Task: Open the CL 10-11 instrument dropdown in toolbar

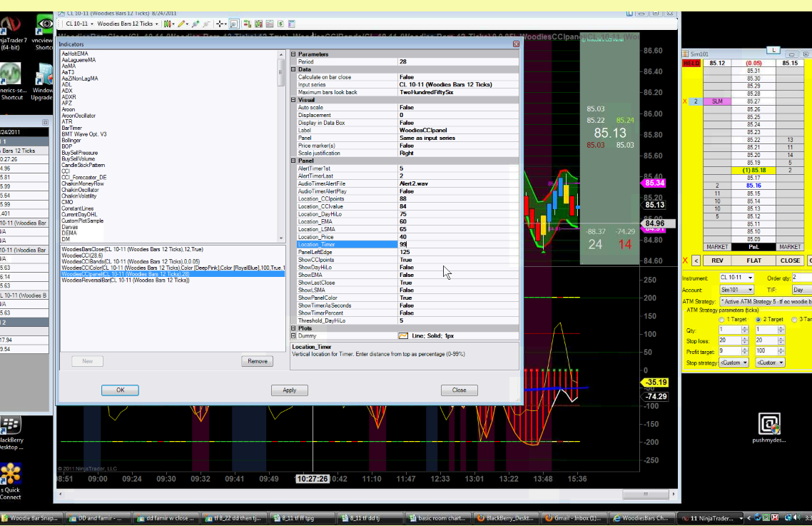Action: click(80, 24)
